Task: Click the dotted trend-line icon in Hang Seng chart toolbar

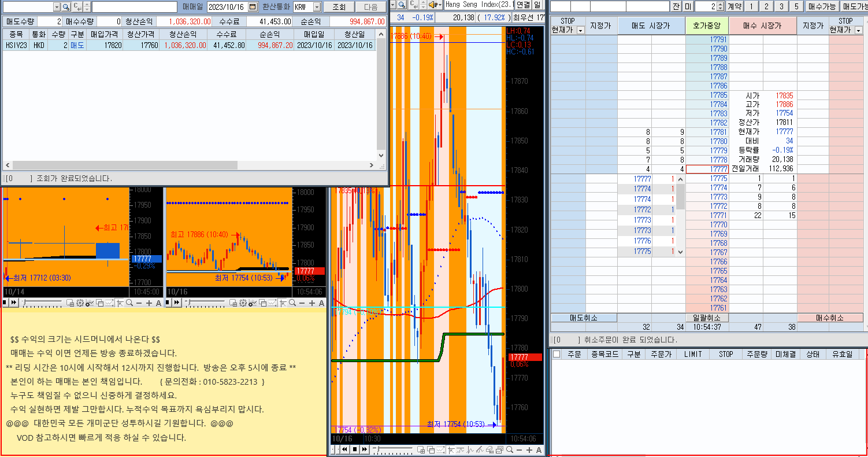Action: 440,449
